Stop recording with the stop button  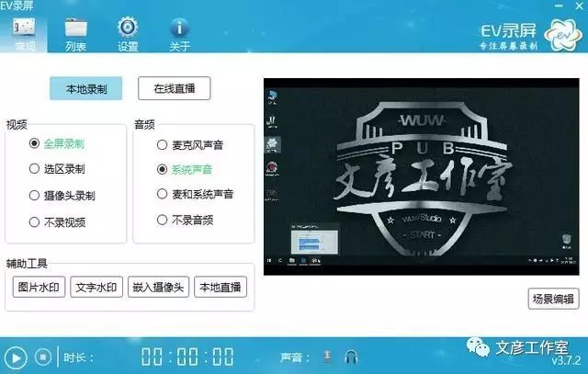43,357
